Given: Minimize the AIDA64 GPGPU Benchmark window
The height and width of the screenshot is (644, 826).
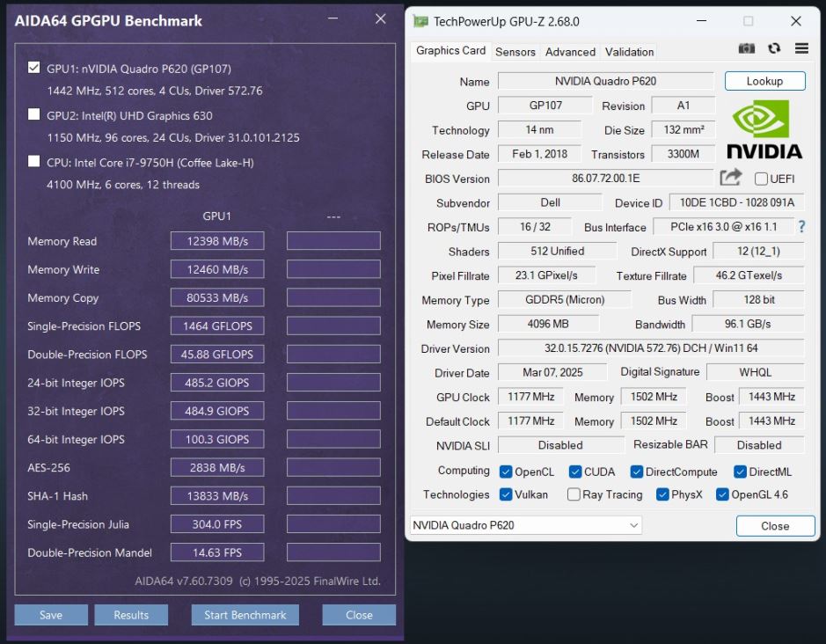Looking at the screenshot, I should pos(333,19).
